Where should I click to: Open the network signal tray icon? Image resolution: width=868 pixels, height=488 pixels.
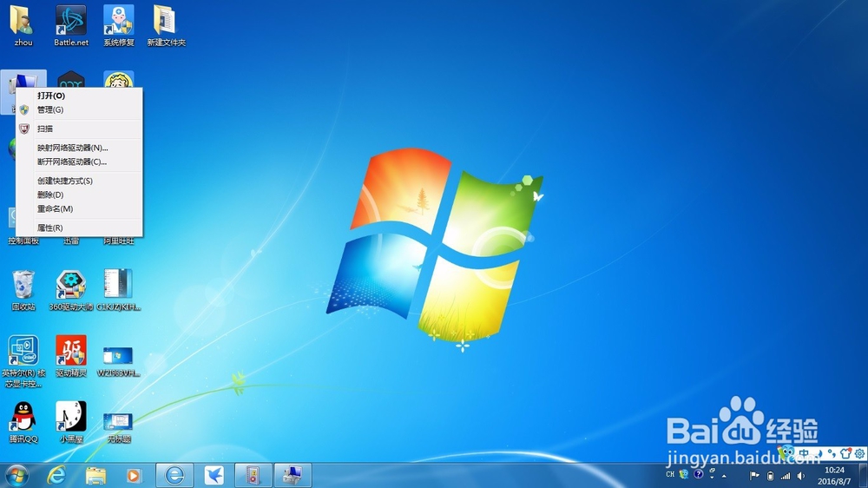point(785,476)
